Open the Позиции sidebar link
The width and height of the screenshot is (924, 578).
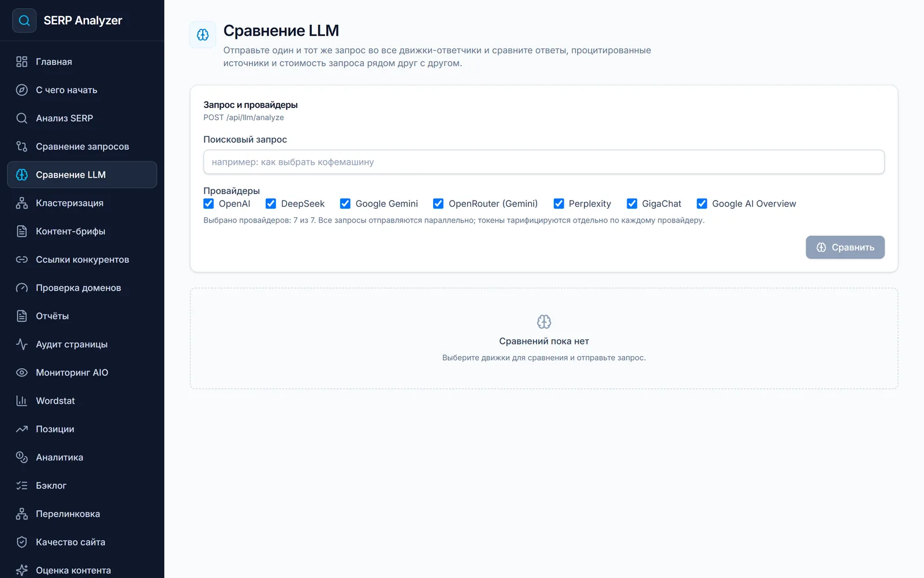[82, 429]
